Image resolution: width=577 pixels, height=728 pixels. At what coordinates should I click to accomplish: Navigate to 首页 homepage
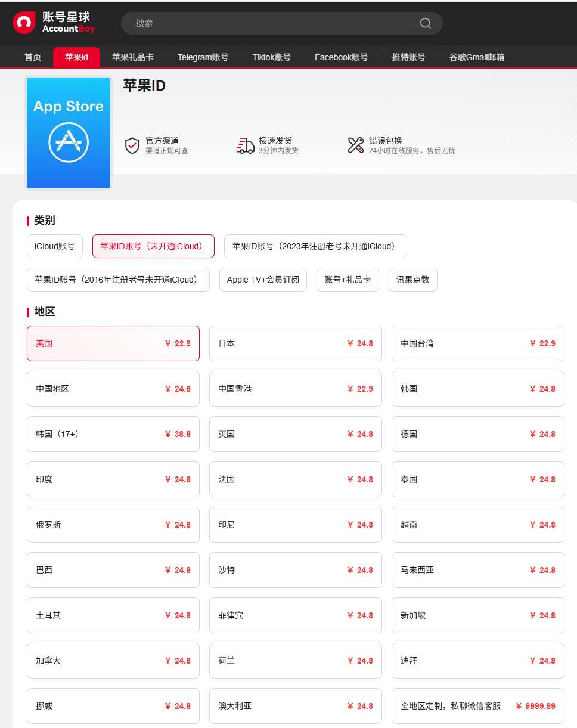coord(32,57)
